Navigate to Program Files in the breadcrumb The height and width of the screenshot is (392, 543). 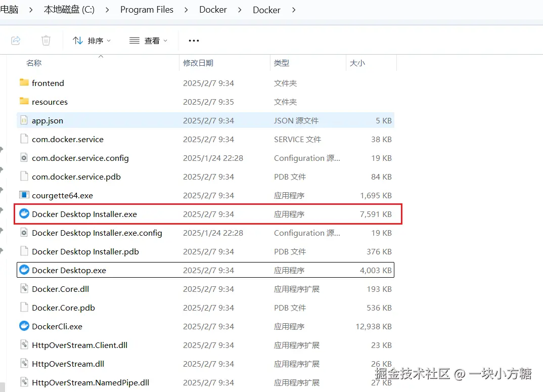[147, 10]
